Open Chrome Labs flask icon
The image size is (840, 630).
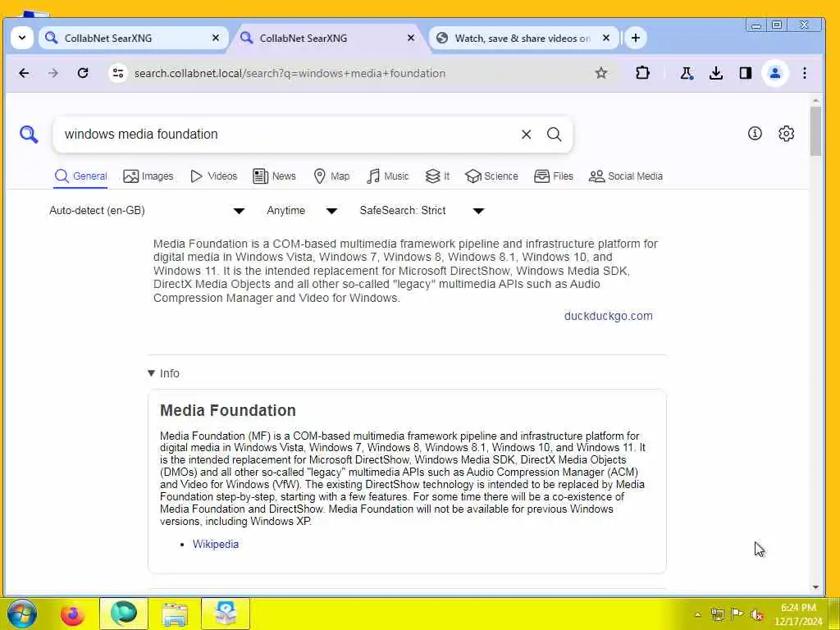pyautogui.click(x=687, y=73)
